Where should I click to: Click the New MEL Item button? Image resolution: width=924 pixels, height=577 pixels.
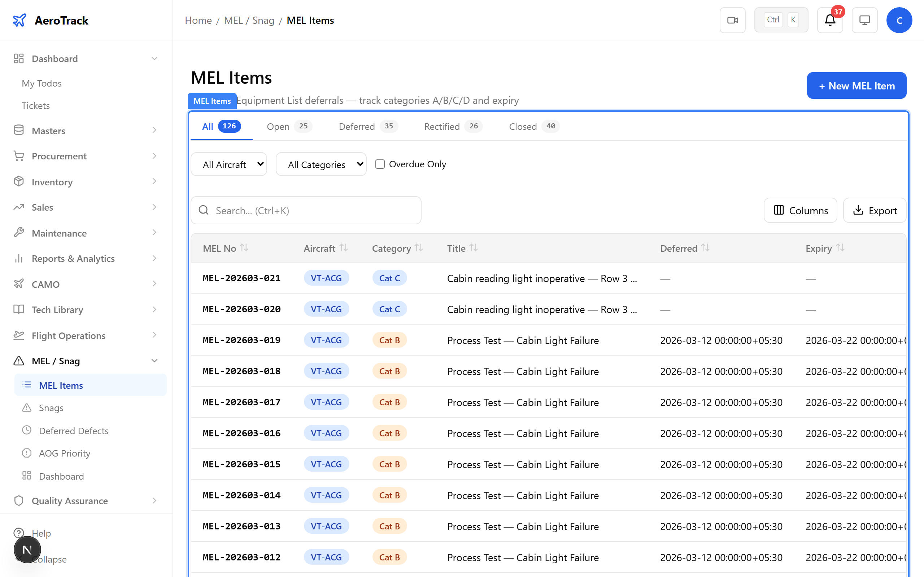point(857,85)
